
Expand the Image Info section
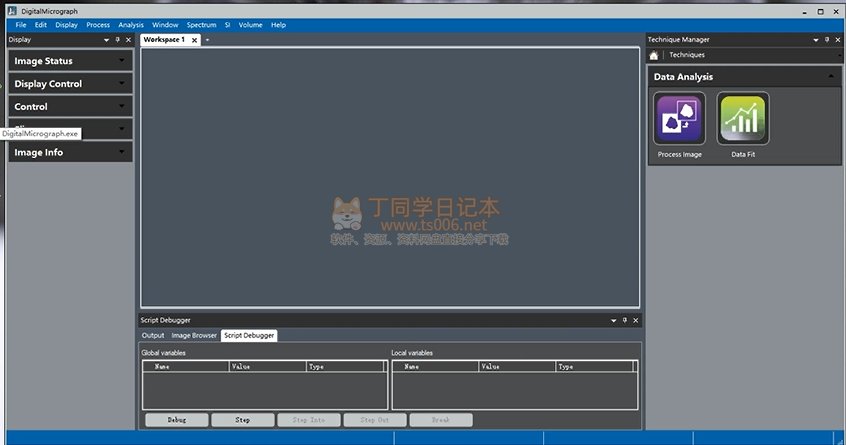(x=70, y=152)
